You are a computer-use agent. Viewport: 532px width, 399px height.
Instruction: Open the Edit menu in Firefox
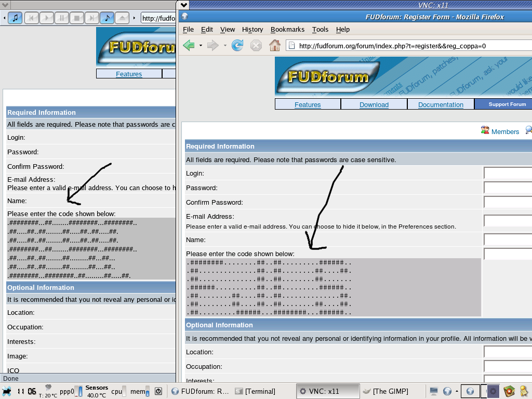coord(207,30)
